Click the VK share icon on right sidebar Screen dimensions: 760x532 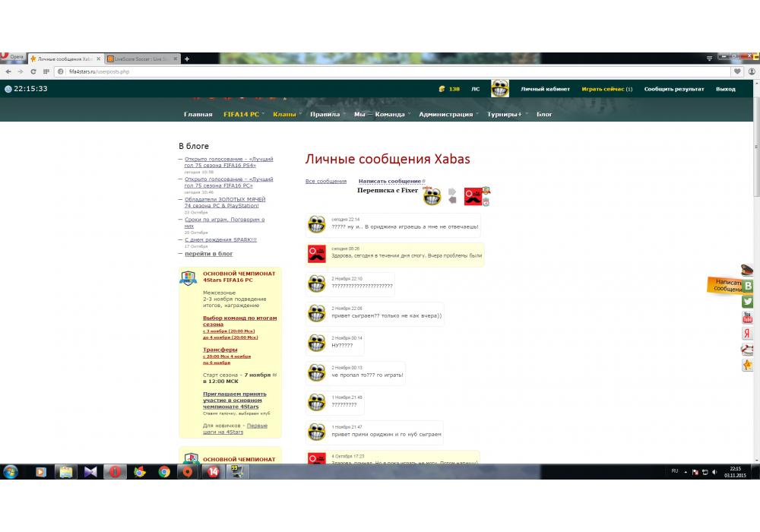[x=748, y=286]
